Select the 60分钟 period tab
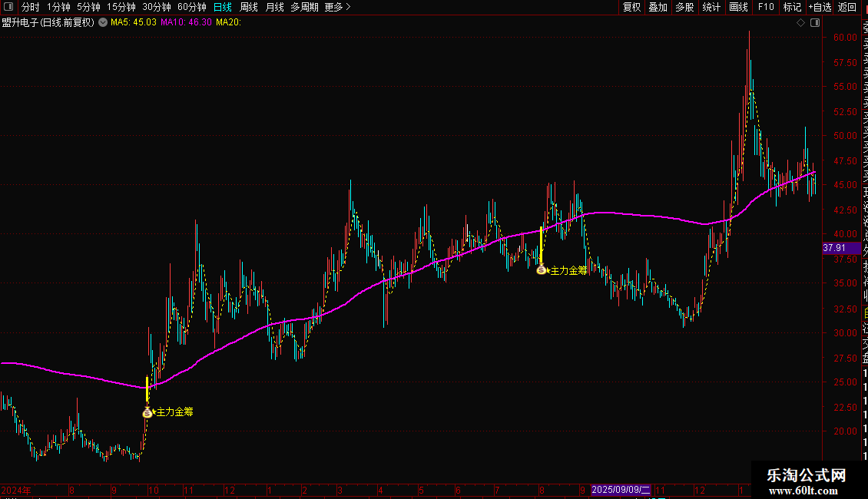Screen dimensions: 868x499 [x=192, y=7]
